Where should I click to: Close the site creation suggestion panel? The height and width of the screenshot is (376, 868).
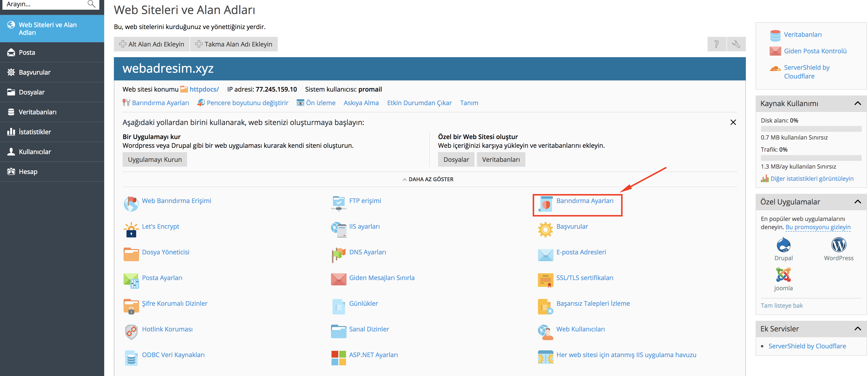pos(733,122)
